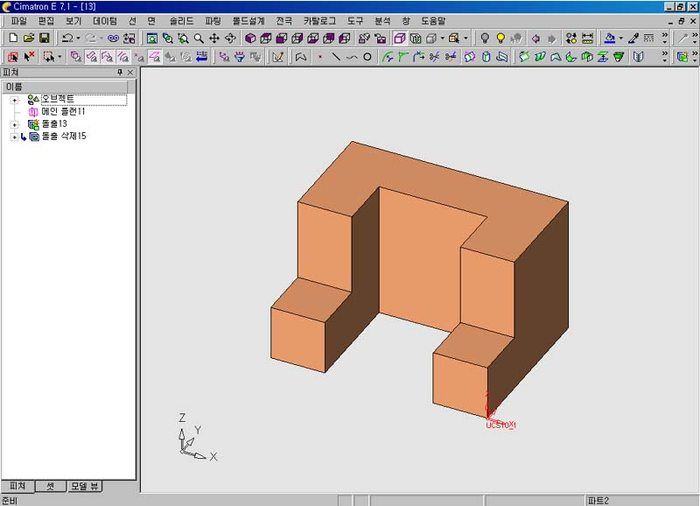Select the pan four-arrow tool
The width and height of the screenshot is (700, 506).
(214, 38)
